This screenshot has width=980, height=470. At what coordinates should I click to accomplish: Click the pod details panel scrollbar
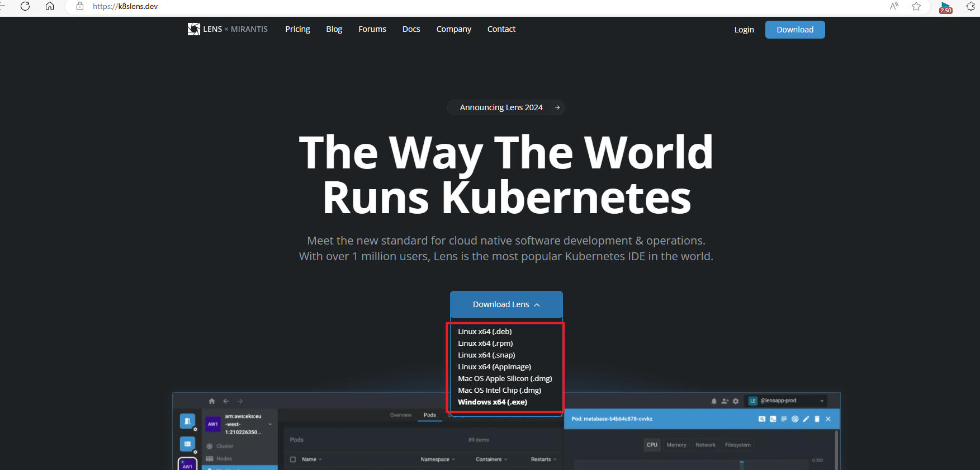click(837, 450)
